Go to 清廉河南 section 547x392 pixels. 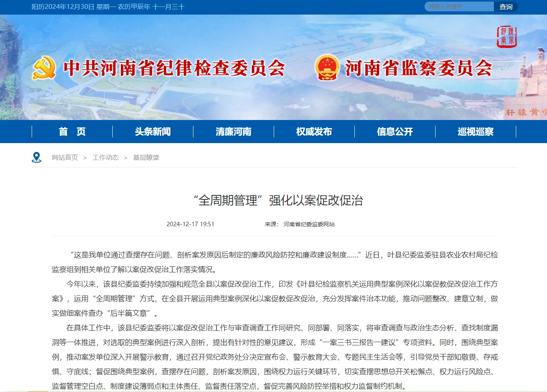(x=234, y=132)
